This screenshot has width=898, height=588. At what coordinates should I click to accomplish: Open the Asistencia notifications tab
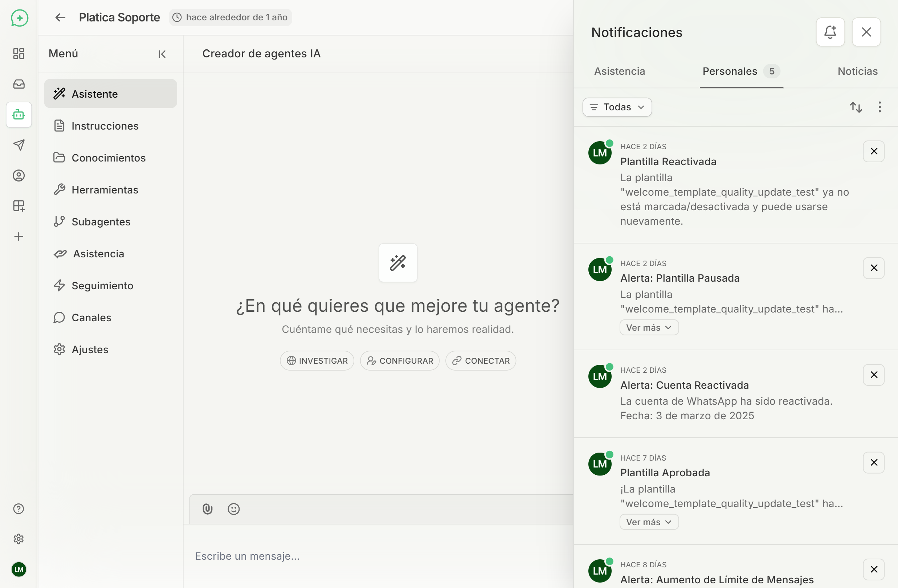tap(619, 71)
